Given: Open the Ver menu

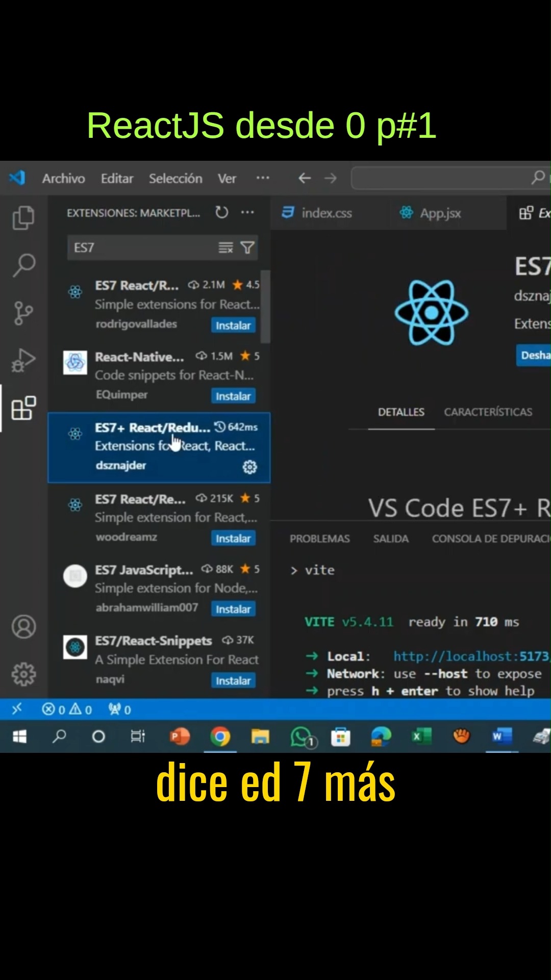Looking at the screenshot, I should coord(227,178).
